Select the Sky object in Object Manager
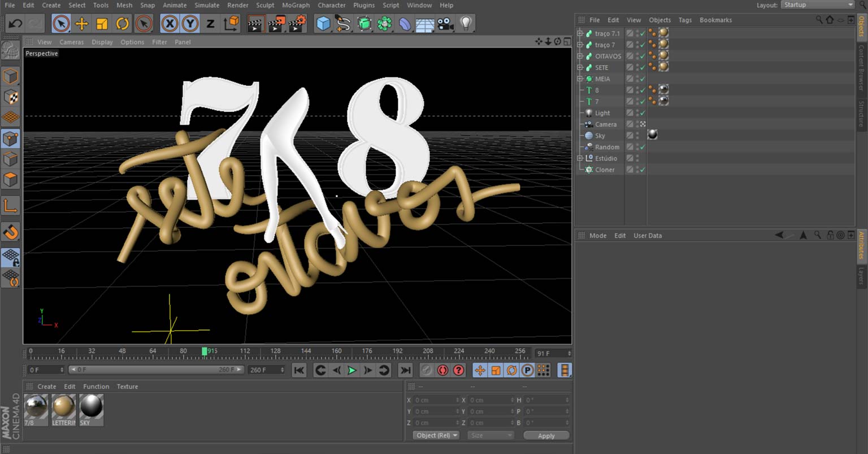The width and height of the screenshot is (868, 454). click(x=600, y=136)
